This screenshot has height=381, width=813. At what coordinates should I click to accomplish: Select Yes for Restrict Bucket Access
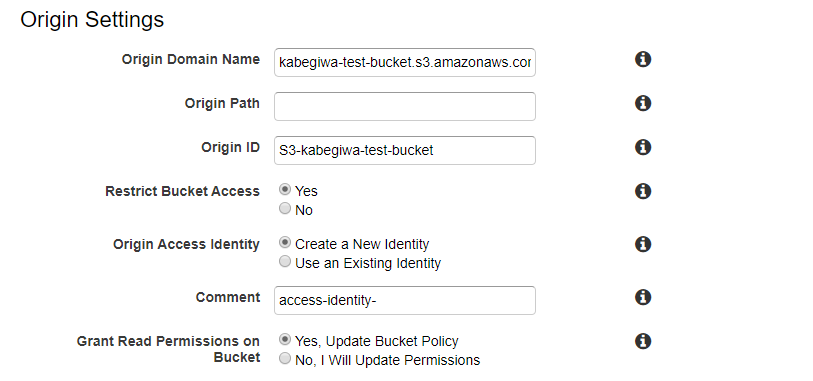pyautogui.click(x=285, y=190)
